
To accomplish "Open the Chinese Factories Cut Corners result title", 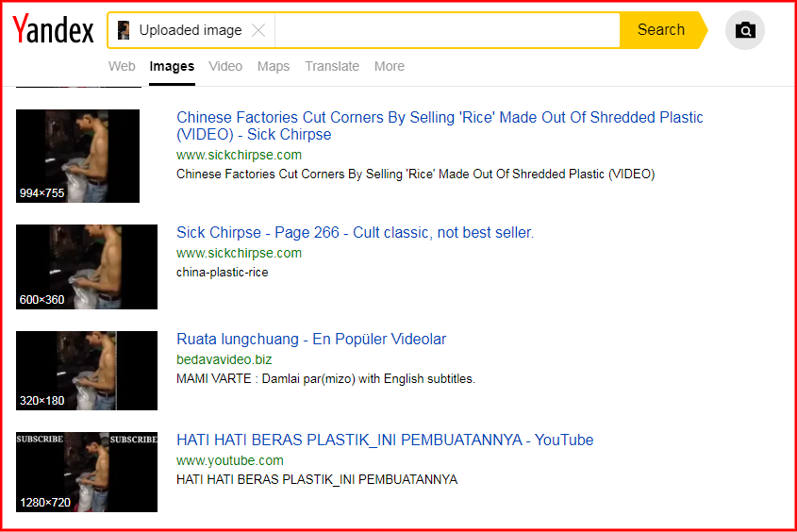I will [x=440, y=125].
